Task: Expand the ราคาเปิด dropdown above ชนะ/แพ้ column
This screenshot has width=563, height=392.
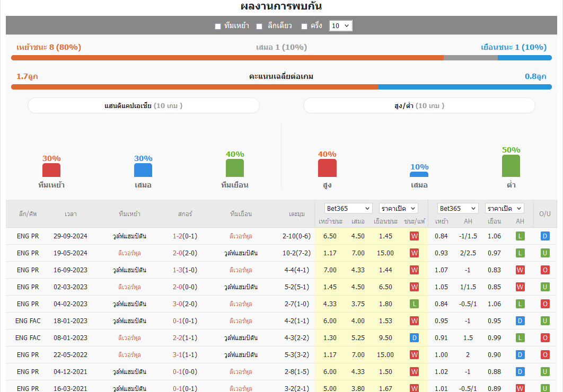Action: click(x=399, y=208)
